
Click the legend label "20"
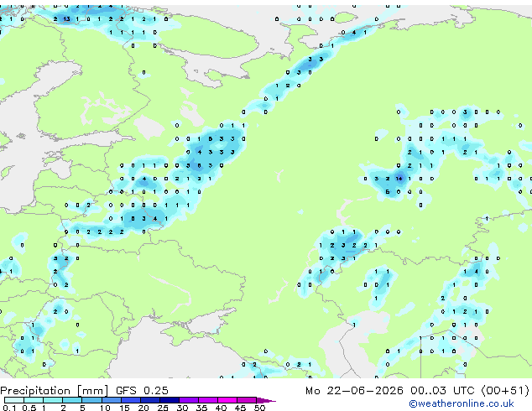point(143,408)
